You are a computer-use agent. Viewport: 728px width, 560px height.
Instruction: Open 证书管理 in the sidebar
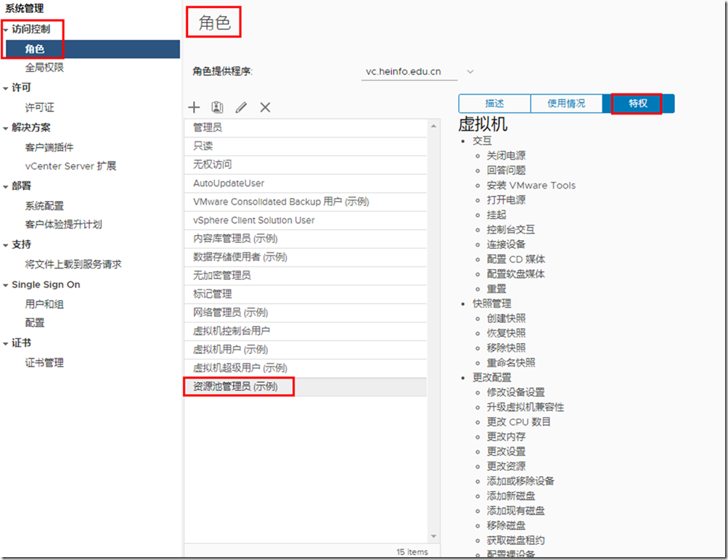pos(44,363)
